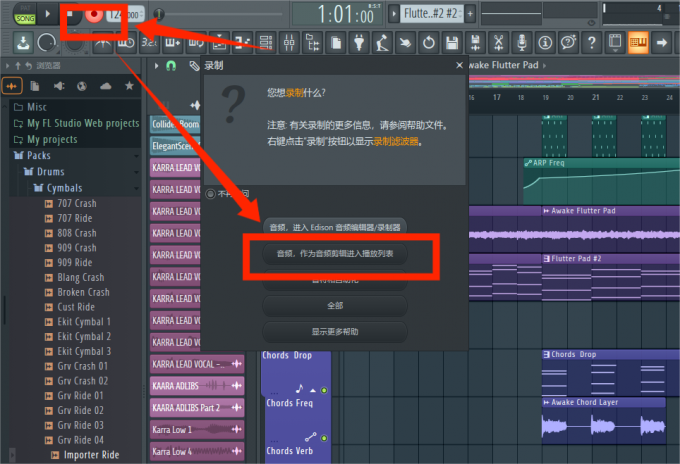Open the one-click audio recording download icon
The height and width of the screenshot is (464, 680).
coord(23,42)
